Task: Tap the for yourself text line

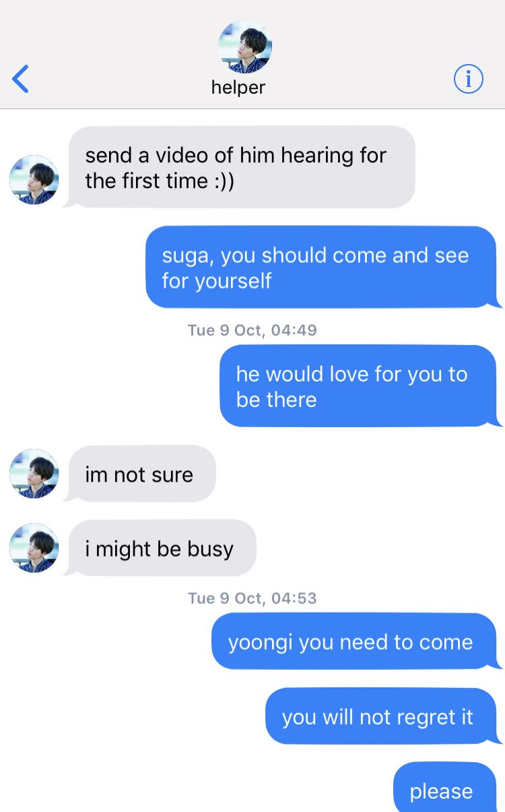Action: click(217, 280)
